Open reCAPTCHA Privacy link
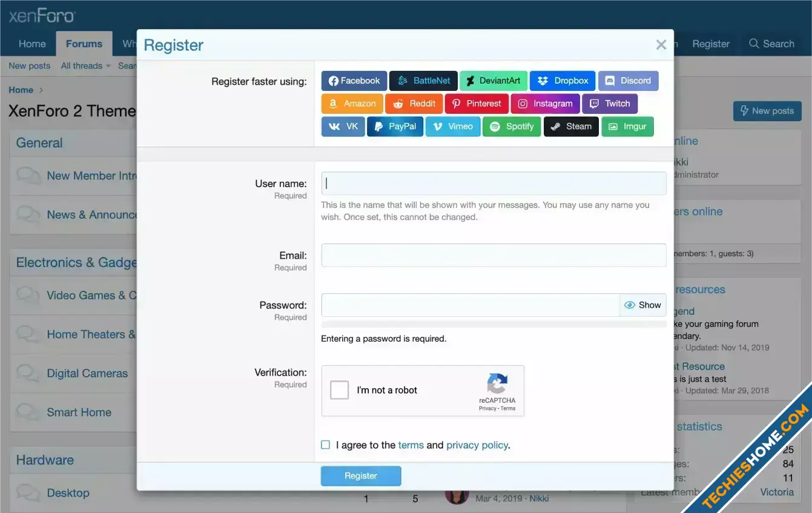Screen dimensions: 812x513 coord(487,408)
